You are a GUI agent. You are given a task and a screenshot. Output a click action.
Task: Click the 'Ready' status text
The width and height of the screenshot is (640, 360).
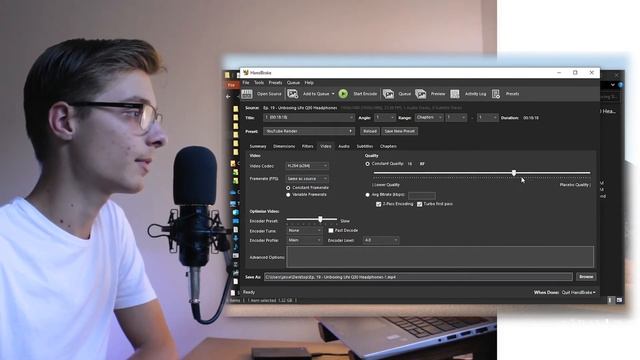coord(249,292)
